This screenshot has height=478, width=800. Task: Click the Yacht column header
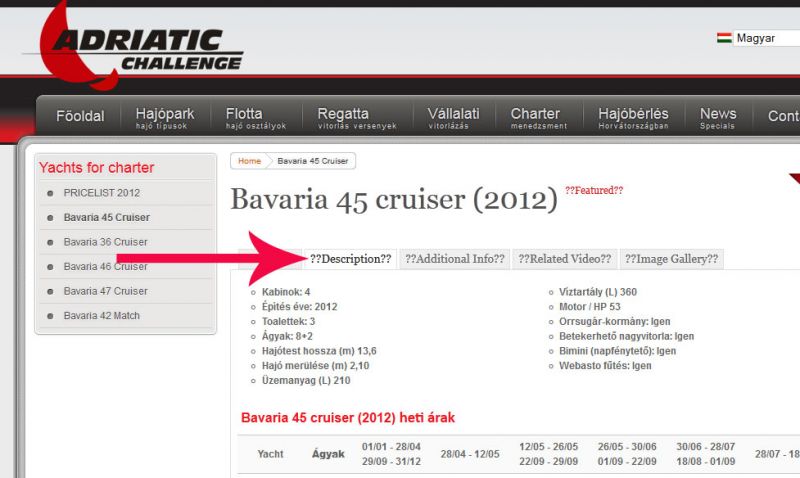click(x=270, y=454)
